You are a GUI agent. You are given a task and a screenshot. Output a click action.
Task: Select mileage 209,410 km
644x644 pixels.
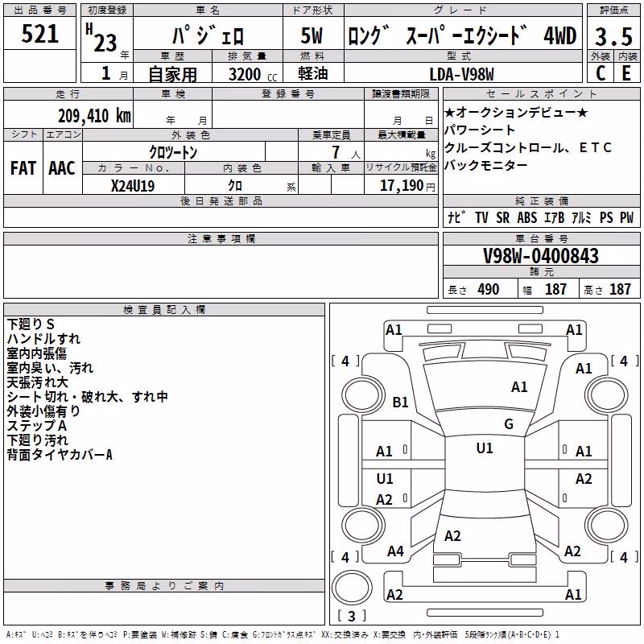[x=94, y=116]
